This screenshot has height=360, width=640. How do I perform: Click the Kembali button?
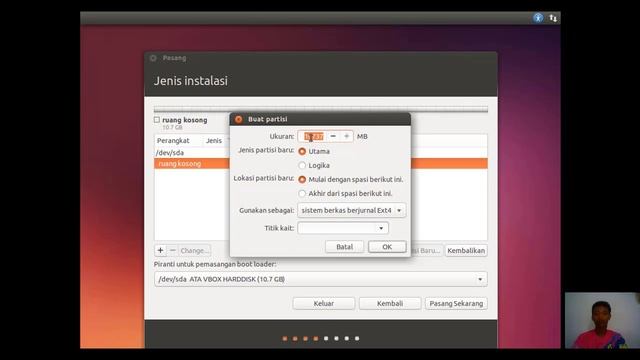point(390,303)
